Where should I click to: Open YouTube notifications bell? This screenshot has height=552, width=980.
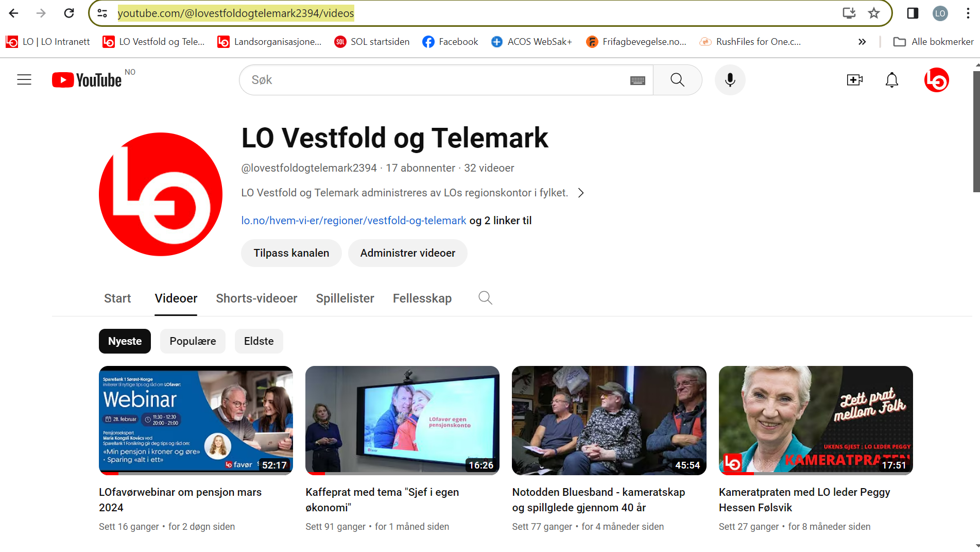pyautogui.click(x=891, y=80)
